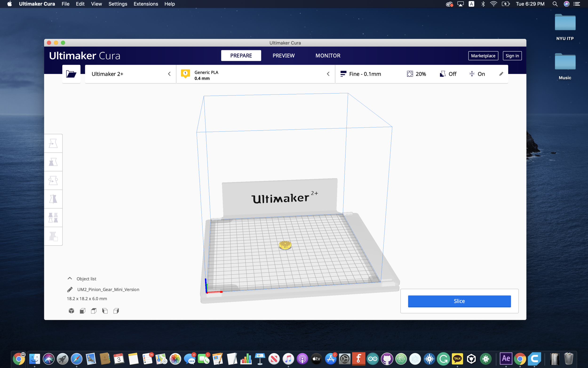Open the View menu
Viewport: 588px width, 368px height.
[x=96, y=4]
